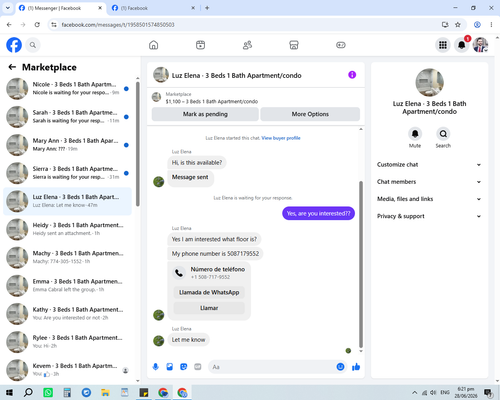
Task: Click the conversation list scrollbar
Action: (x=138, y=144)
